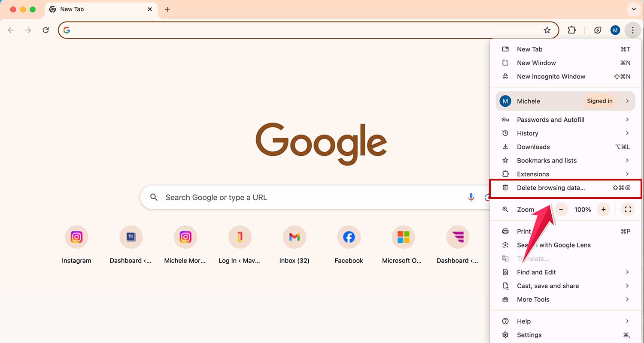This screenshot has width=644, height=343.
Task: Click the back navigation arrow
Action: (11, 30)
